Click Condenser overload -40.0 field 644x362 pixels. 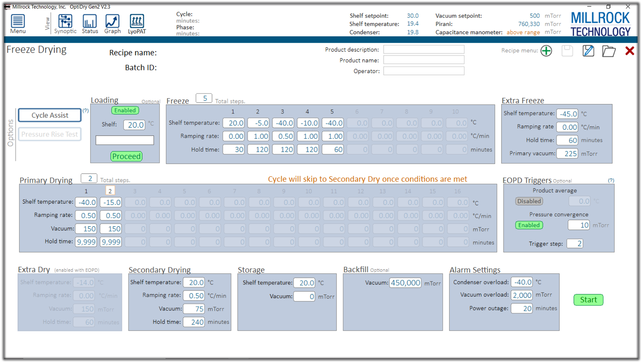click(x=522, y=282)
